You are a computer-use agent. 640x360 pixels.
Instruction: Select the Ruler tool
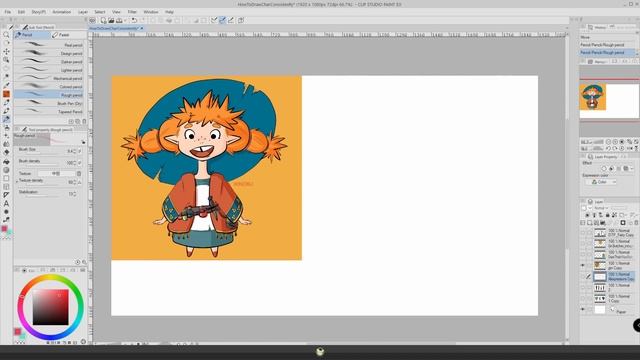click(x=6, y=195)
